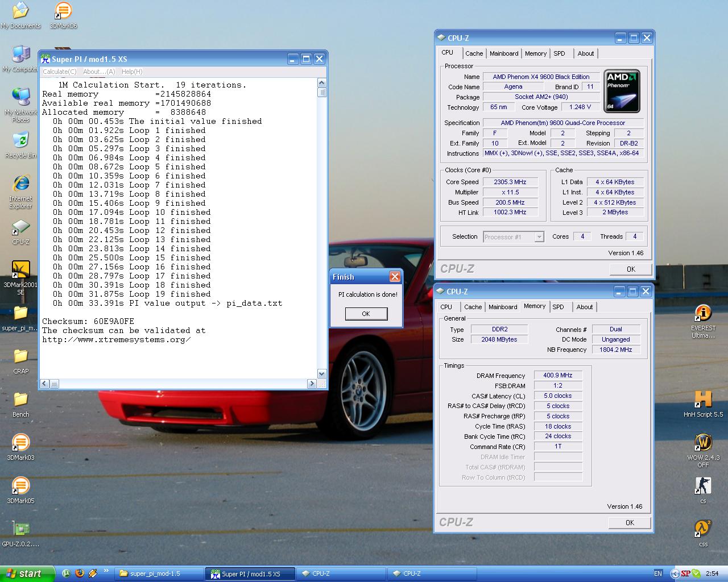Select the My Computer desktop icon
This screenshot has width=728, height=582.
[x=20, y=59]
